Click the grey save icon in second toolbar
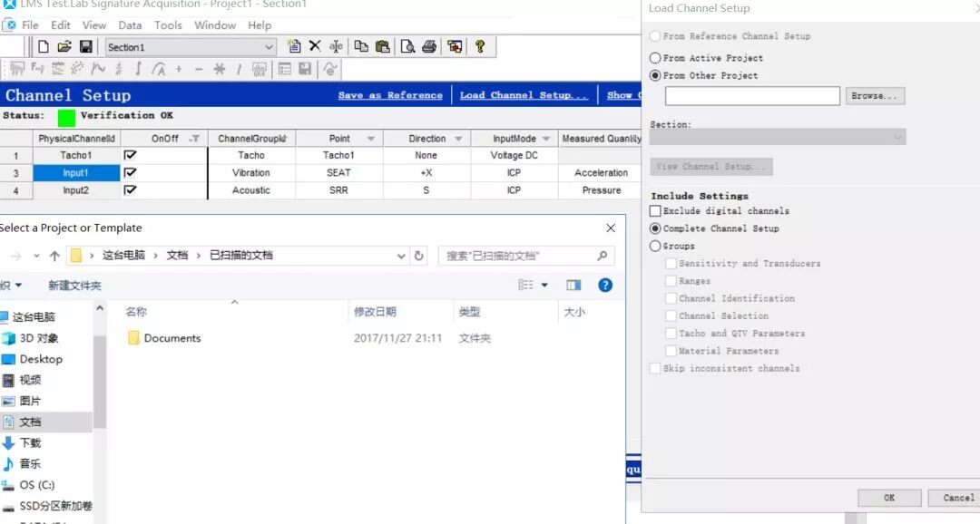The image size is (980, 524). point(305,69)
